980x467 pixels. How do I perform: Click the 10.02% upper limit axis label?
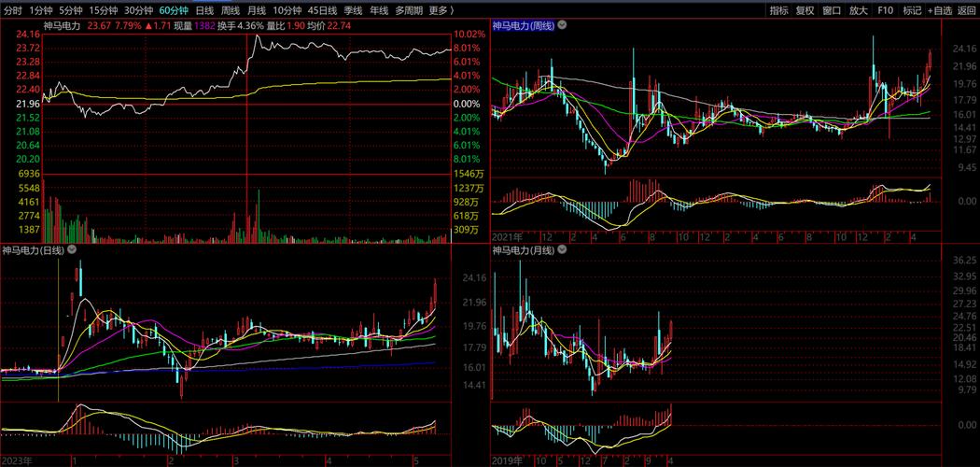pos(470,34)
